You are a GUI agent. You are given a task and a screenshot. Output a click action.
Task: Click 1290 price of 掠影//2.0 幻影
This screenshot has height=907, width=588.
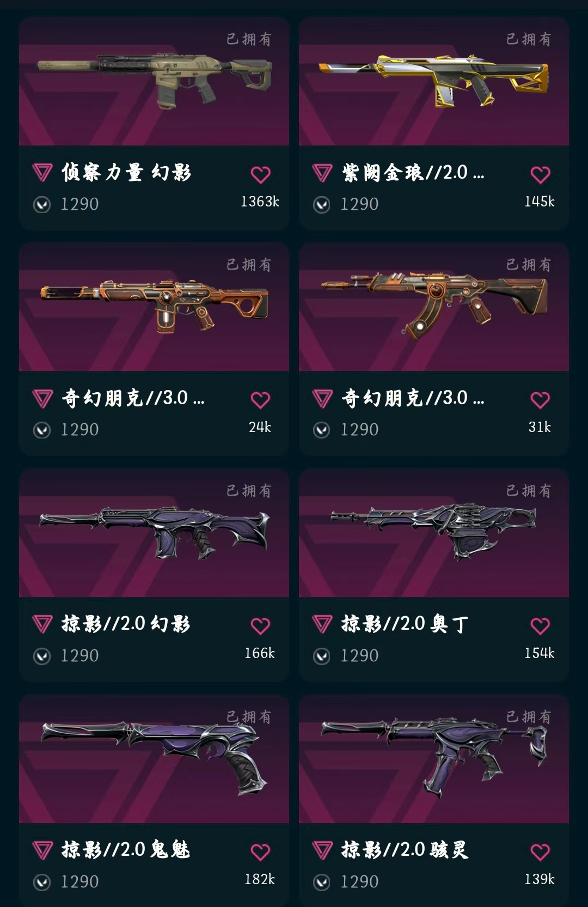[x=79, y=656]
